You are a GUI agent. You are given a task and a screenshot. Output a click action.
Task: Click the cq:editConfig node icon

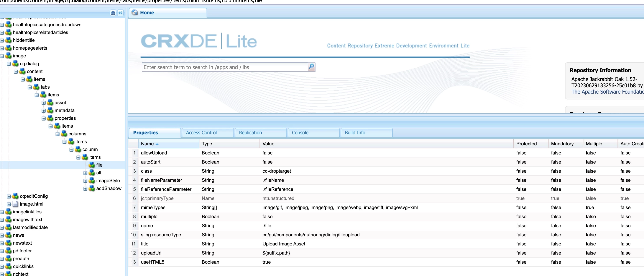tap(15, 196)
